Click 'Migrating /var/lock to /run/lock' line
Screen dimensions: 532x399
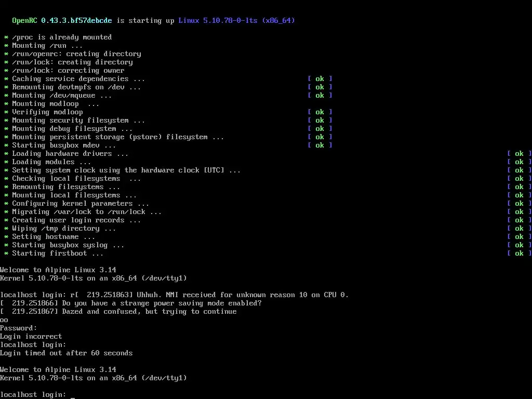point(87,212)
